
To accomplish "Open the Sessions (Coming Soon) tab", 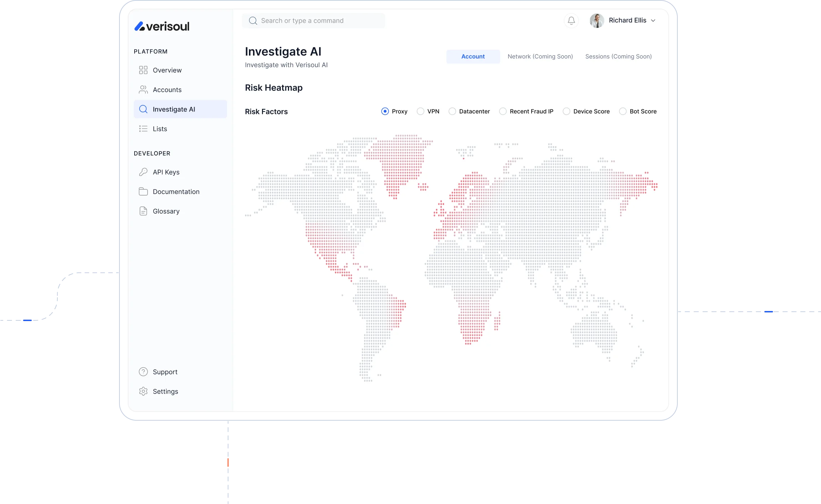I will click(618, 57).
